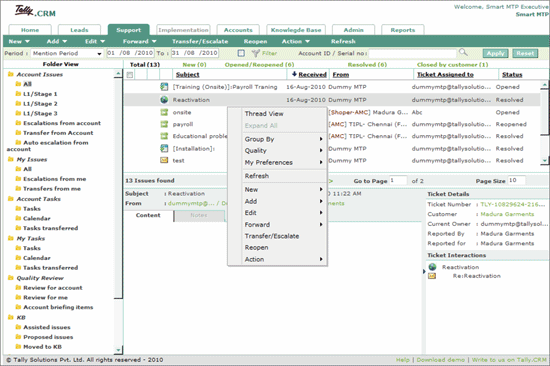
Task: Open Write to us on Tally.CRM link
Action: pos(509,360)
